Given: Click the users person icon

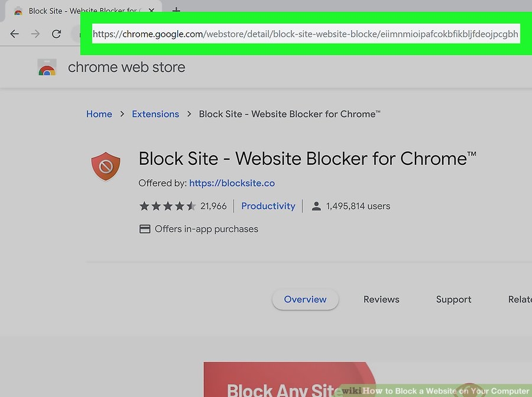Looking at the screenshot, I should click(316, 206).
